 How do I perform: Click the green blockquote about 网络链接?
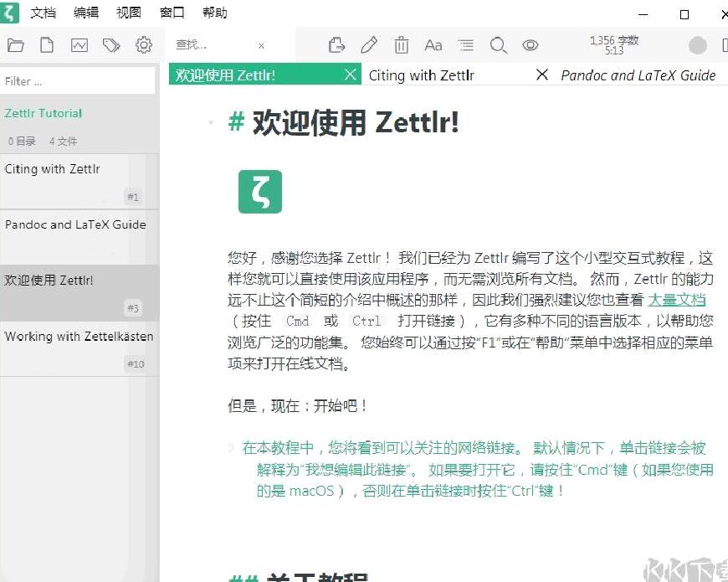tap(477, 469)
